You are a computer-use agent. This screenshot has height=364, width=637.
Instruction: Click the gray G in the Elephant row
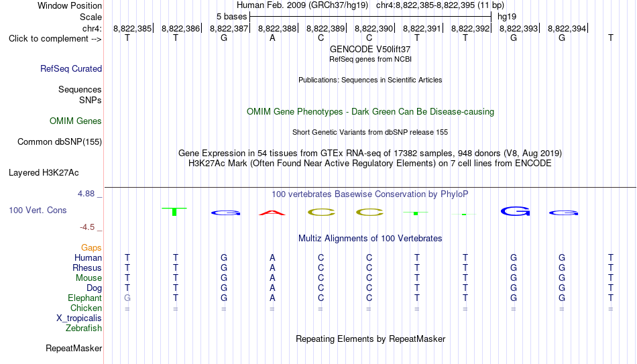coord(127,298)
